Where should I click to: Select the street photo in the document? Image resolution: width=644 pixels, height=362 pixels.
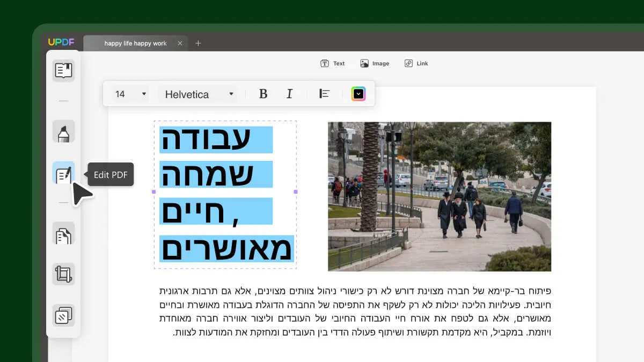point(439,196)
